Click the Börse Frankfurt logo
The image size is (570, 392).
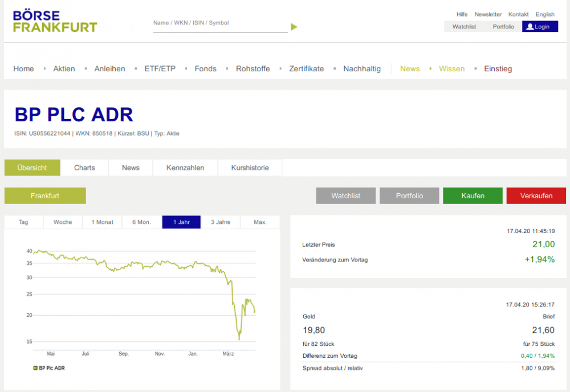55,22
